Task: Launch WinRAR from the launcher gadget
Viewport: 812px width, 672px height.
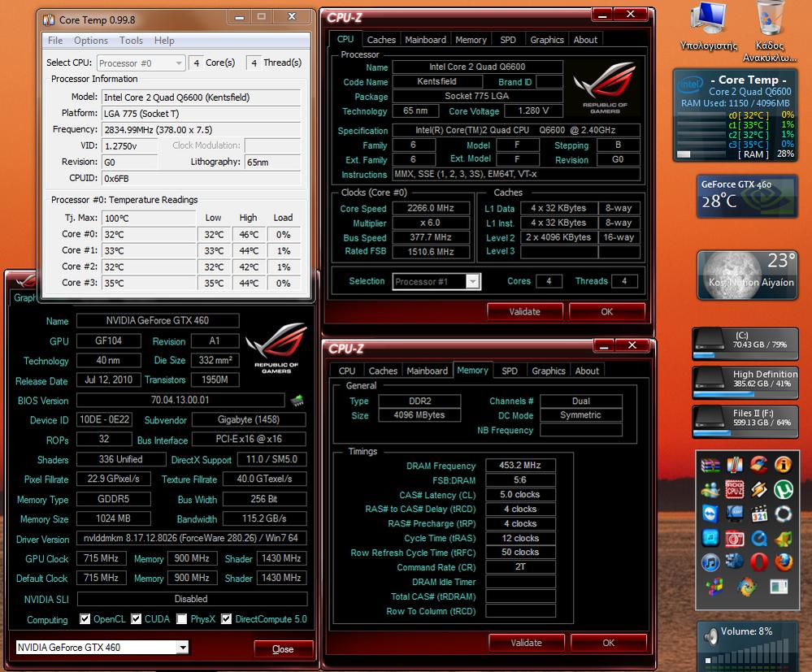Action: coord(710,465)
